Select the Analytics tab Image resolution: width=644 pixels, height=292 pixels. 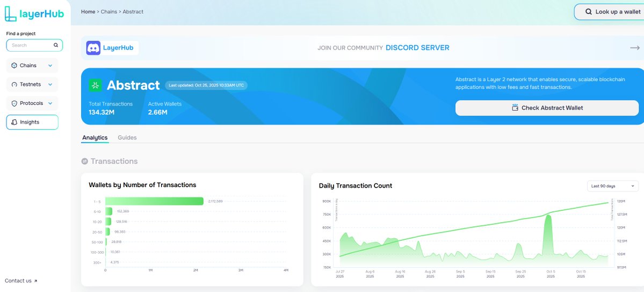95,138
